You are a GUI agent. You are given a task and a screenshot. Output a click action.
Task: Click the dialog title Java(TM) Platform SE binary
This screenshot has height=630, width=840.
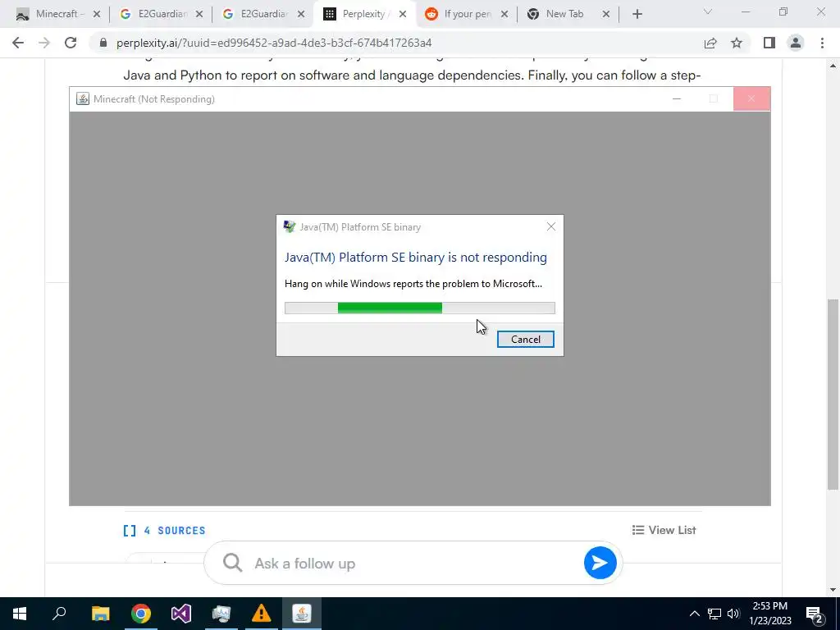coord(360,227)
